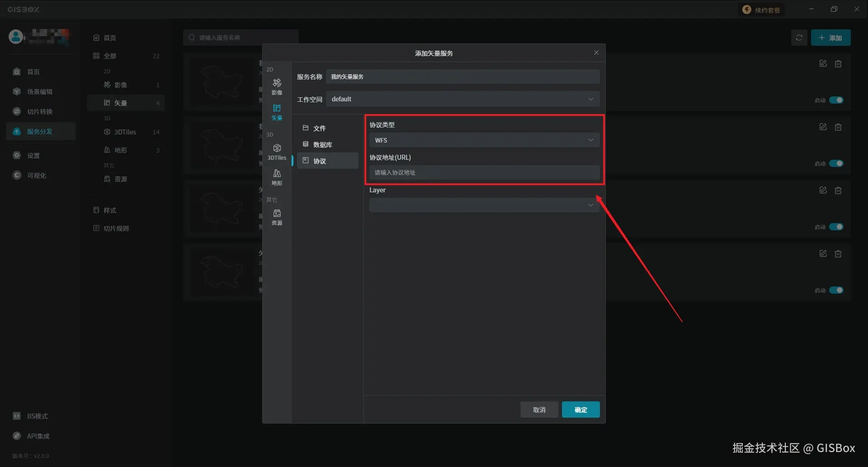Screen dimensions: 868x467
Task: Select 资源 type in the dialog
Action: [277, 217]
